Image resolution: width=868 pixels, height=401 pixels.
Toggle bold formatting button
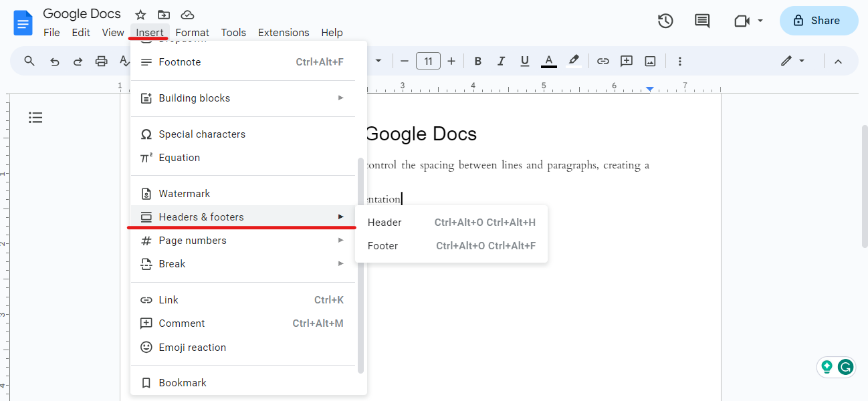pyautogui.click(x=477, y=61)
